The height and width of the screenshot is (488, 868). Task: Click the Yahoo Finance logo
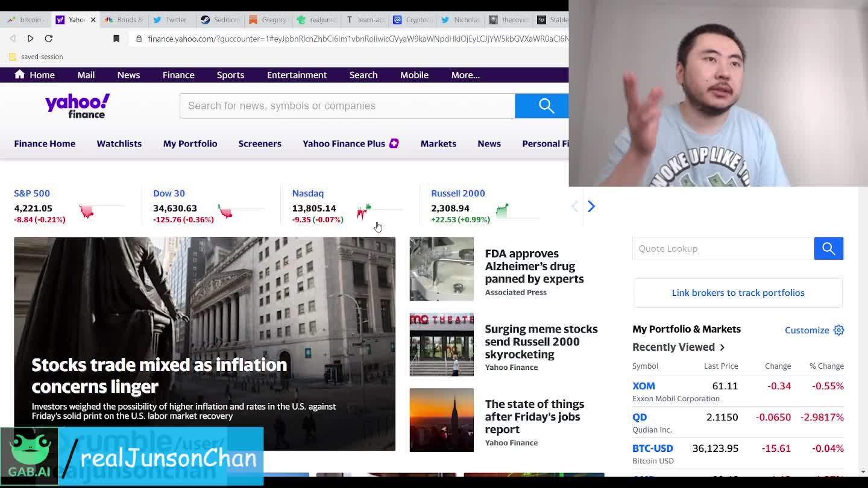coord(78,106)
